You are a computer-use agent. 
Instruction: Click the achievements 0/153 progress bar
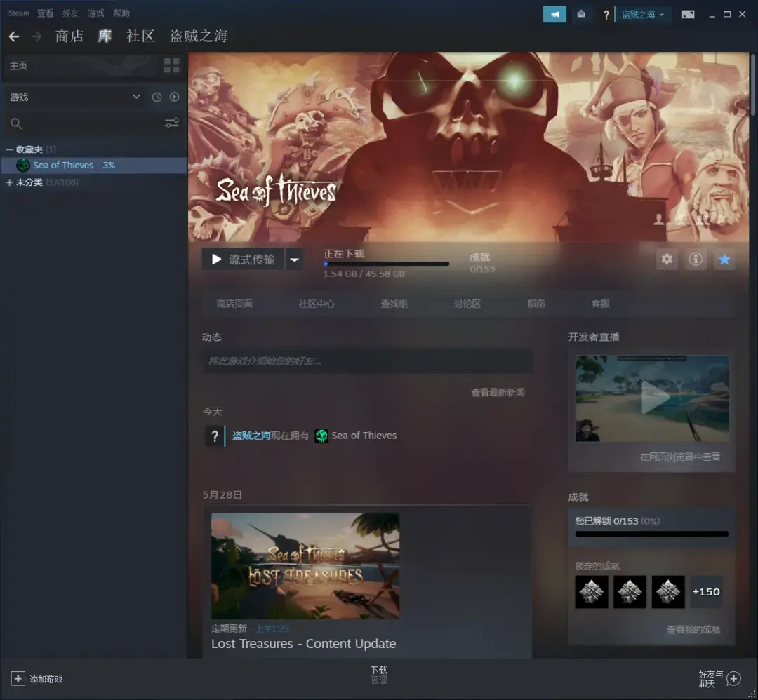651,534
